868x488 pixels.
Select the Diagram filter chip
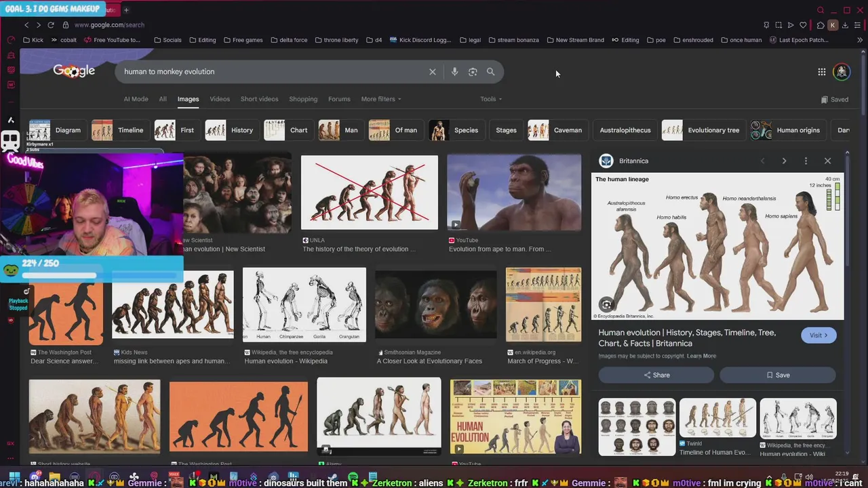point(57,130)
